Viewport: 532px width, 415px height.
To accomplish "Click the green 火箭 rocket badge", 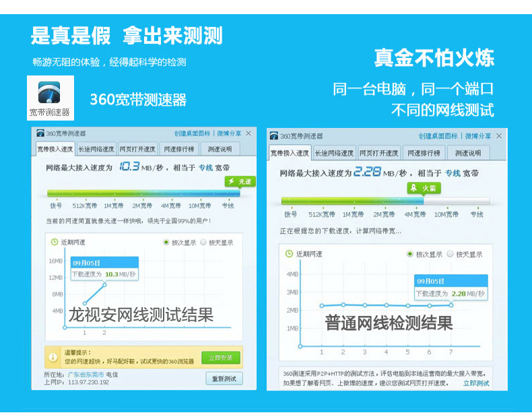I will coord(424,188).
